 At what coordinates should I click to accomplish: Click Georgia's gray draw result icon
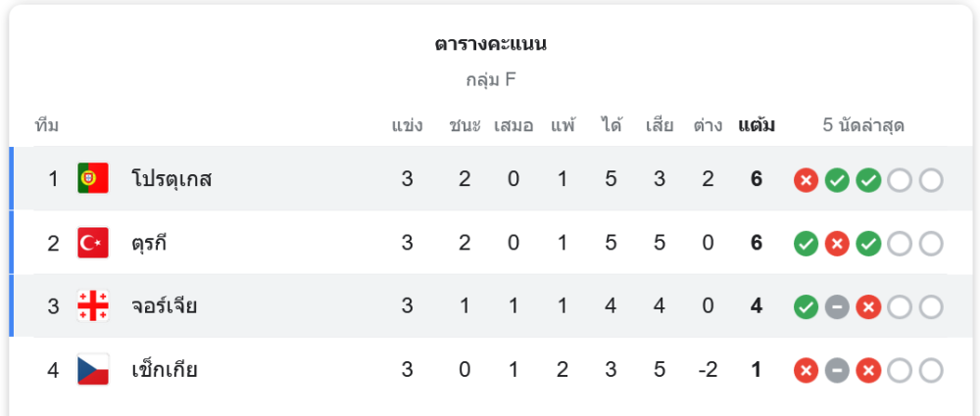click(x=837, y=307)
